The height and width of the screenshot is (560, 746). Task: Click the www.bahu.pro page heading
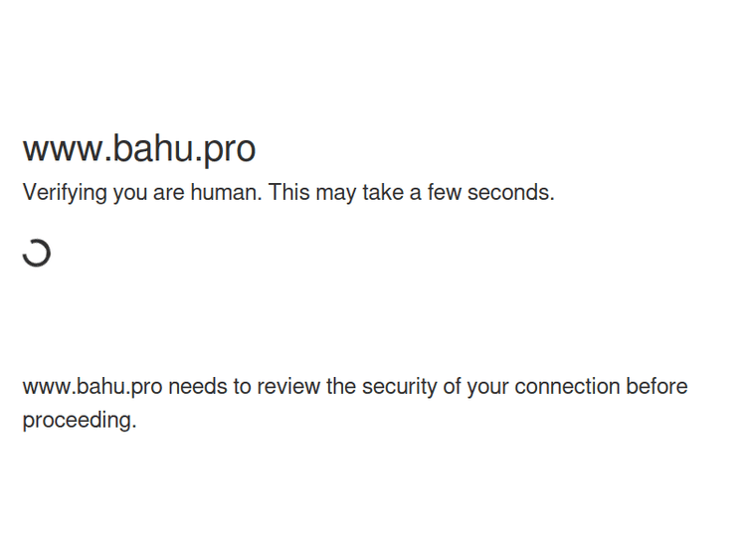coord(139,149)
